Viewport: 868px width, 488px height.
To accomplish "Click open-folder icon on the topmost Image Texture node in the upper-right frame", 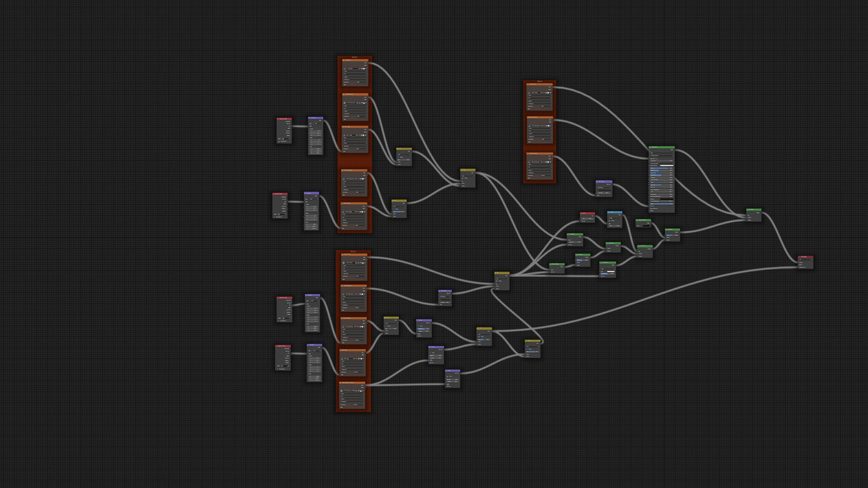I will click(x=548, y=93).
